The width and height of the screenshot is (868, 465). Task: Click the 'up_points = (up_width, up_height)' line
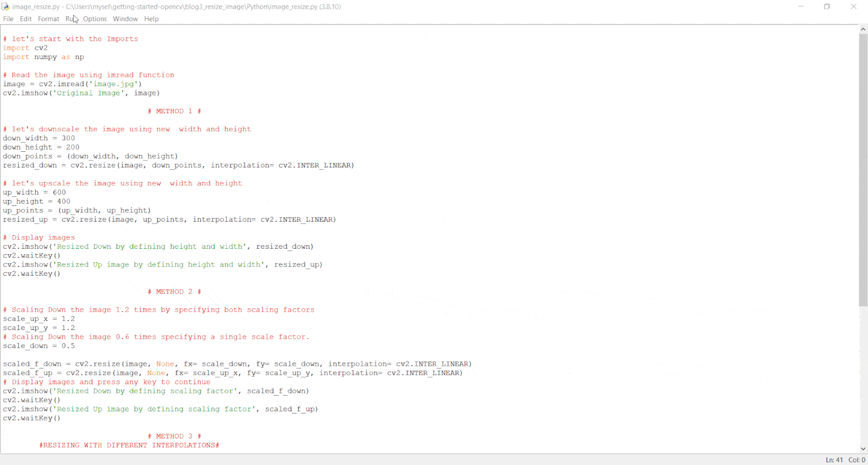77,210
